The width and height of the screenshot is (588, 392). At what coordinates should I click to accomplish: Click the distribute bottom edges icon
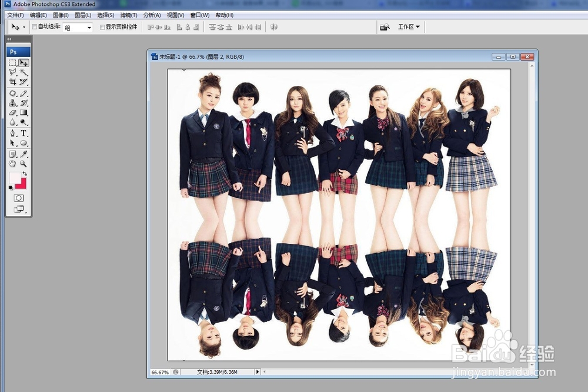coord(229,27)
